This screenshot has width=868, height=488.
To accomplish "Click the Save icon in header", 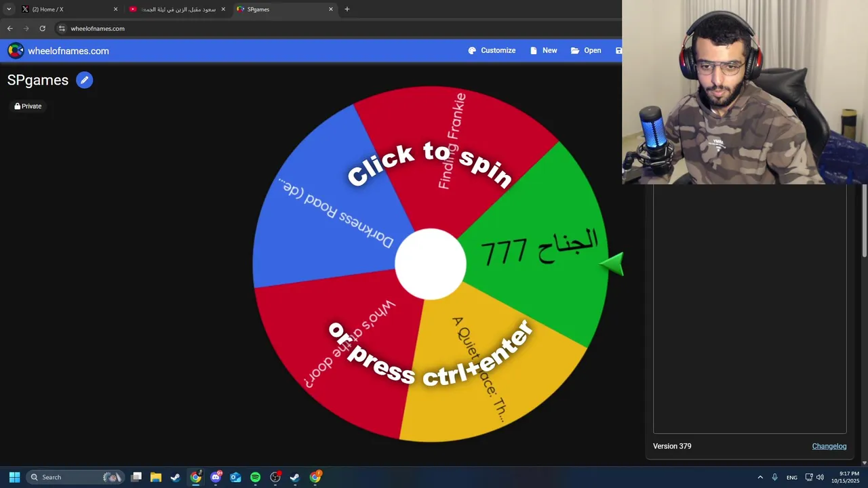I will 618,51.
